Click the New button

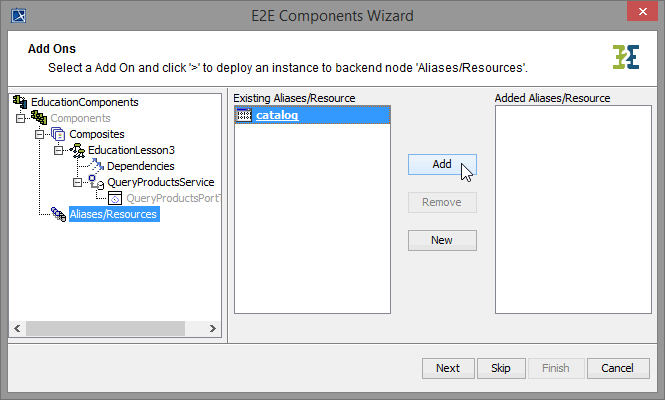pos(442,240)
